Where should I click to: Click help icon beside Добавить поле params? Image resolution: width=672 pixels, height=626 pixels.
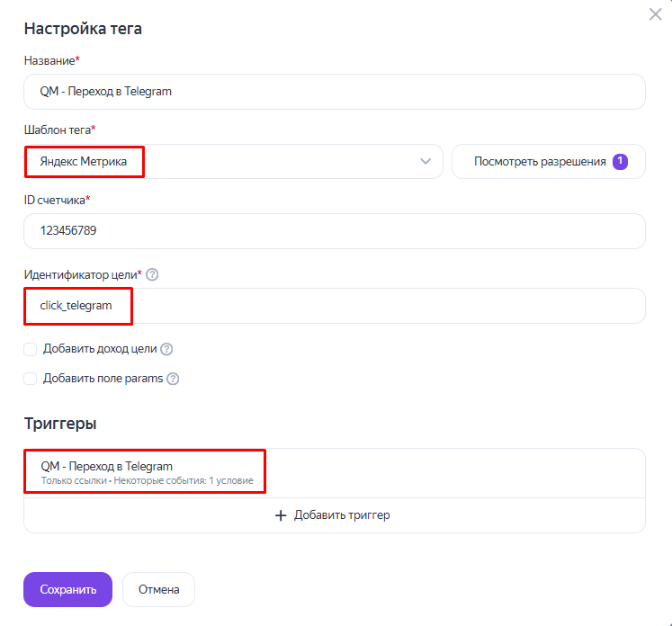[173, 379]
